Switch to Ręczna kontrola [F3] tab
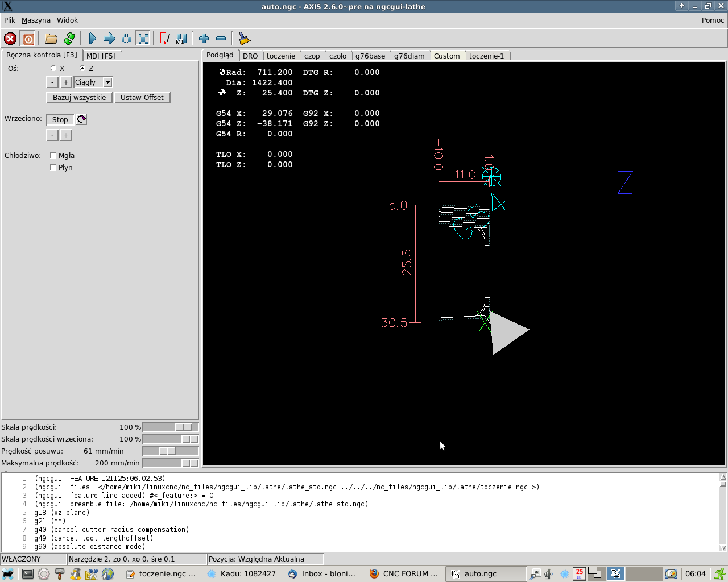 pyautogui.click(x=42, y=55)
